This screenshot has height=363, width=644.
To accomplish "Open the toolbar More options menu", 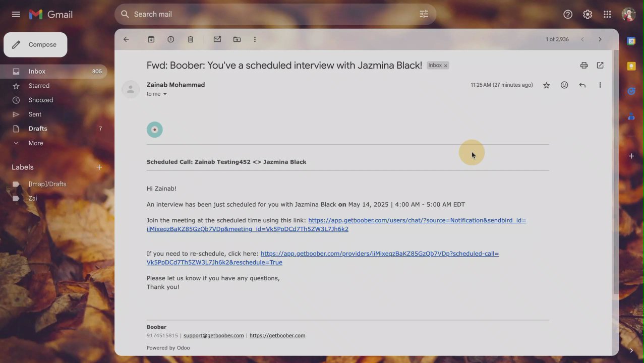I will (x=255, y=39).
